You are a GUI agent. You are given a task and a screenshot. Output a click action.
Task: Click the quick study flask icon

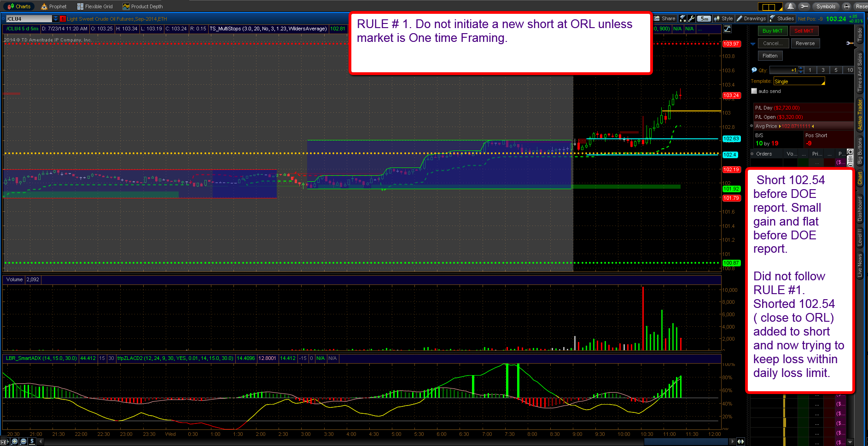pos(683,18)
